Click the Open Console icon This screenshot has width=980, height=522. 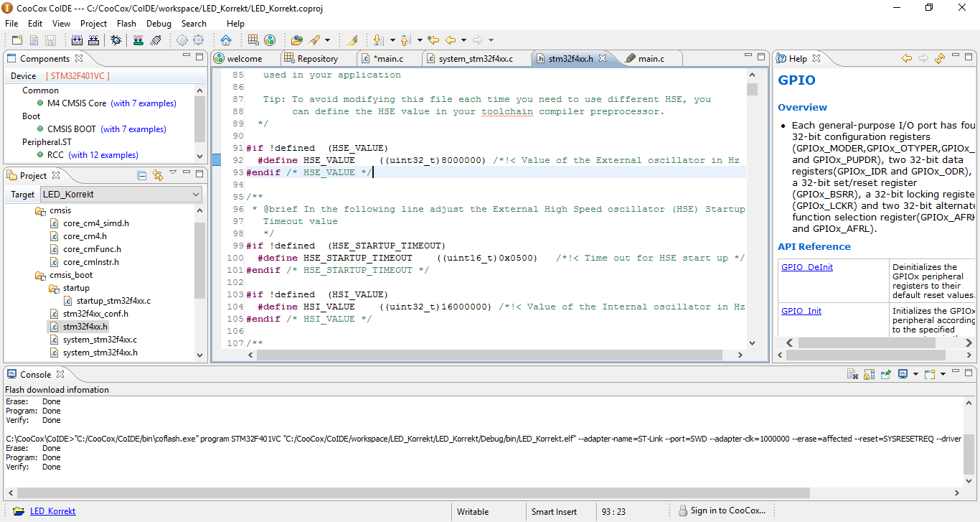[x=930, y=374]
